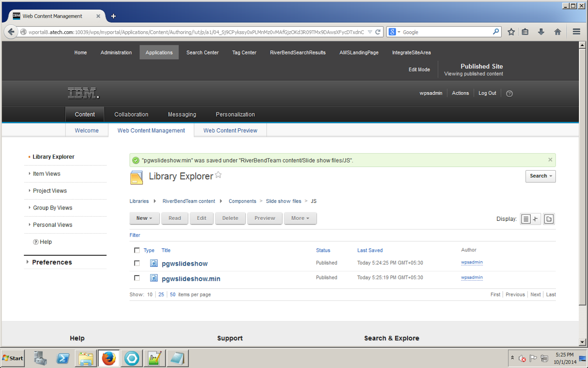
Task: Open the More dropdown button
Action: tap(300, 218)
